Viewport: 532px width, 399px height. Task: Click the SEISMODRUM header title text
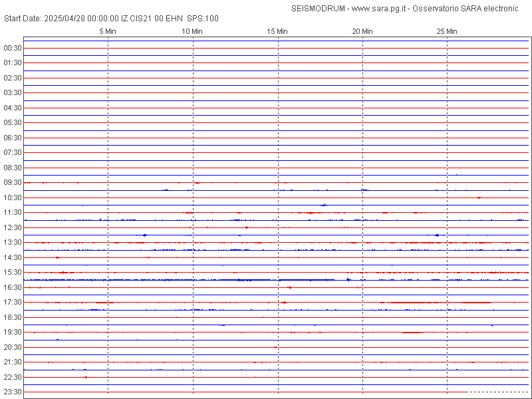319,9
